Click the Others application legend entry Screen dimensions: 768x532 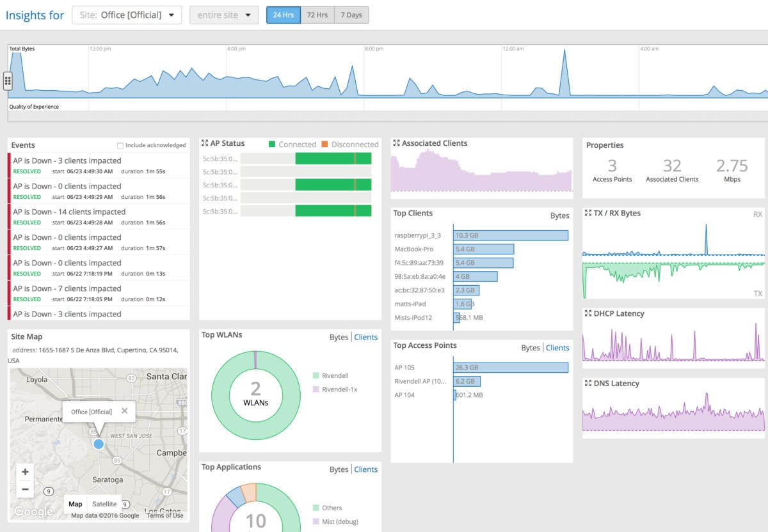tap(327, 508)
